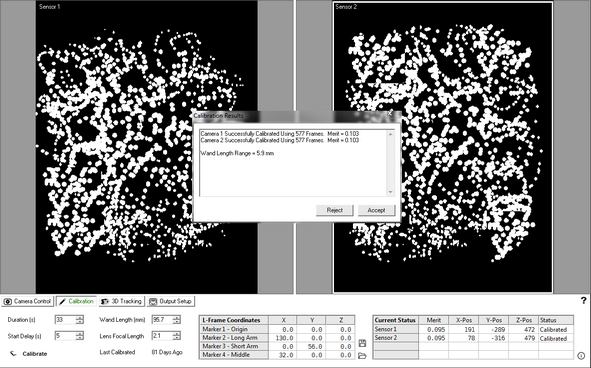591x368 pixels.
Task: Click the Lens Focal Length input field
Action: point(162,336)
